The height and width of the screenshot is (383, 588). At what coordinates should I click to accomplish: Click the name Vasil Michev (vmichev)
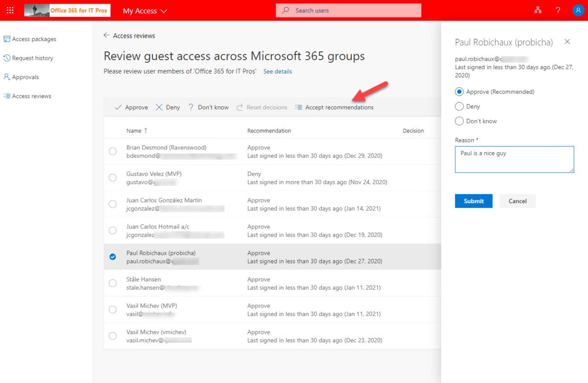pos(156,332)
